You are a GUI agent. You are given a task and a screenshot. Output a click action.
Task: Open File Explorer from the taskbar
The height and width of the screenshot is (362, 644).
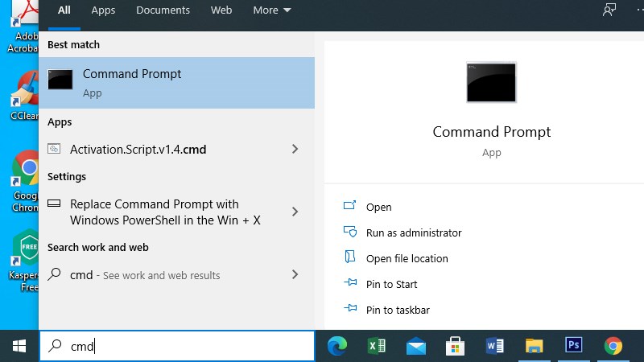pos(534,346)
